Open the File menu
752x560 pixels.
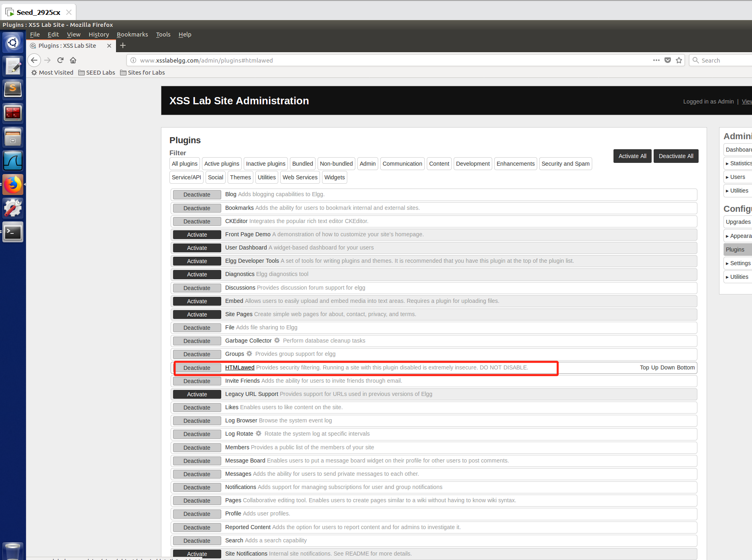pyautogui.click(x=35, y=34)
